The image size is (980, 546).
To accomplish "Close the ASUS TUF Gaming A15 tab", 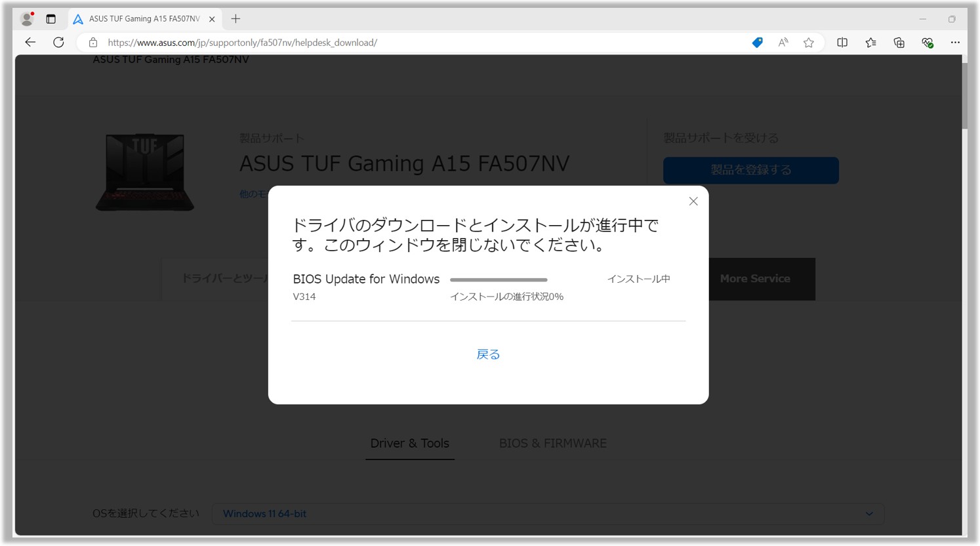I will click(x=212, y=19).
